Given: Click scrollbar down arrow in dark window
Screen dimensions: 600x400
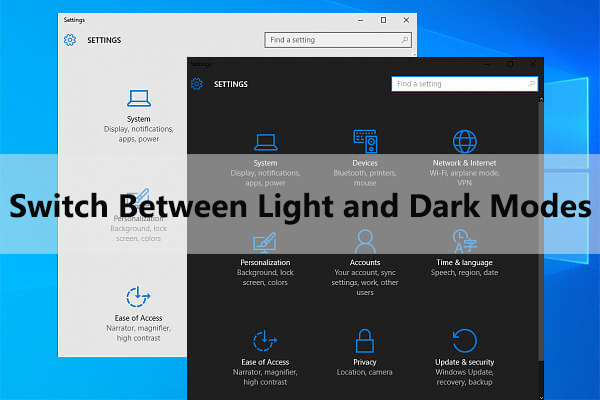Looking at the screenshot, I should tap(541, 397).
